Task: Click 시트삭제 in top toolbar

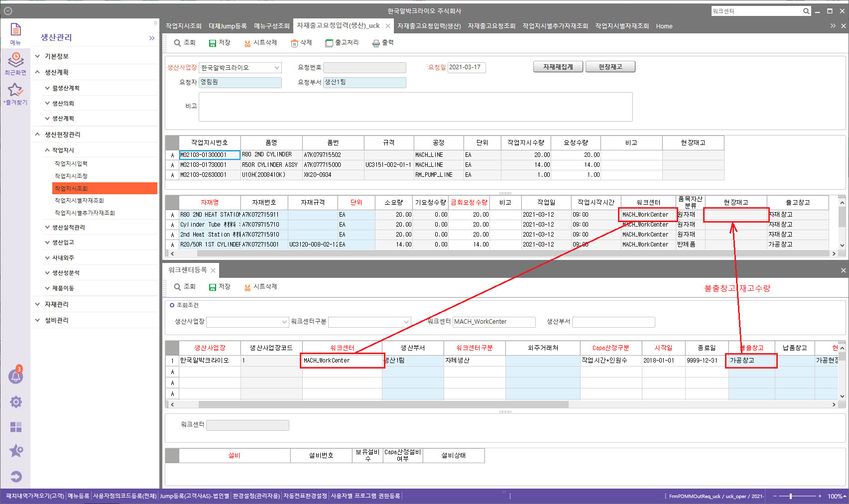Action: (x=260, y=43)
